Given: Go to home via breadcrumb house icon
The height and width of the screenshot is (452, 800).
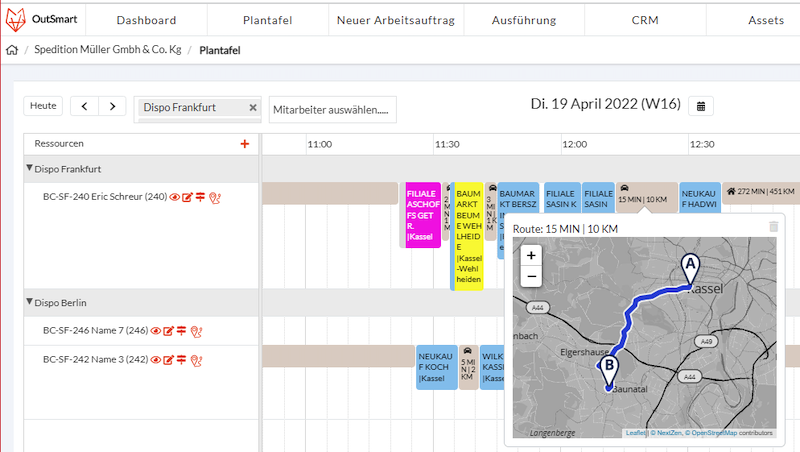Looking at the screenshot, I should (12, 50).
